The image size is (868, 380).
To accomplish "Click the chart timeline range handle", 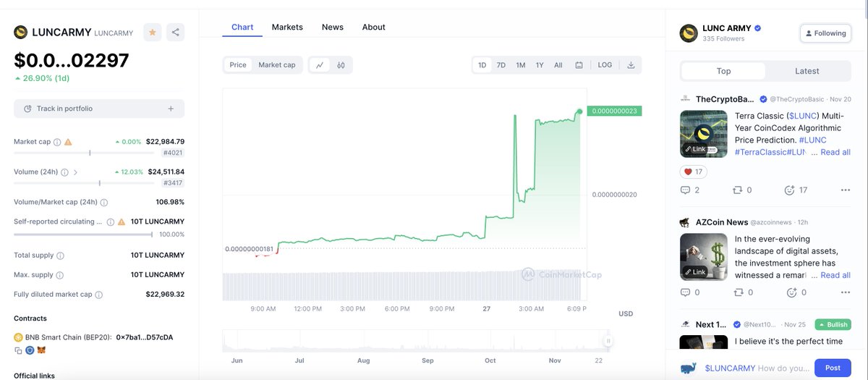I will pyautogui.click(x=608, y=341).
